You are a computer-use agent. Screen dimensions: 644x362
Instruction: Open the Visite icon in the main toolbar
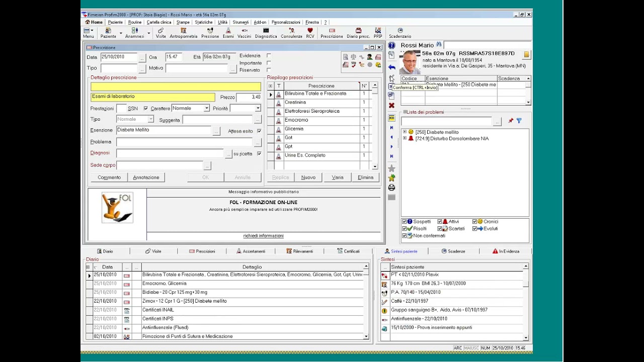(160, 33)
